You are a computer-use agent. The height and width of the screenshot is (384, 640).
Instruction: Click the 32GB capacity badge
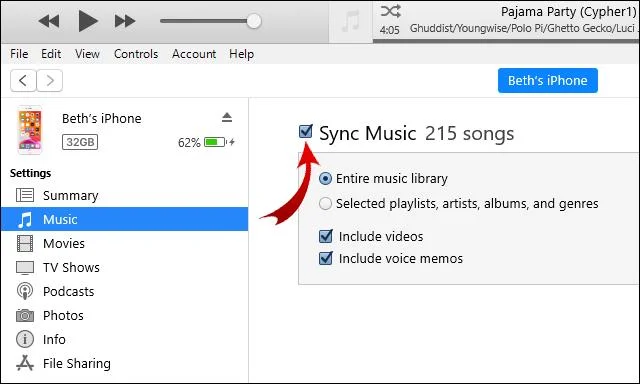pos(80,142)
